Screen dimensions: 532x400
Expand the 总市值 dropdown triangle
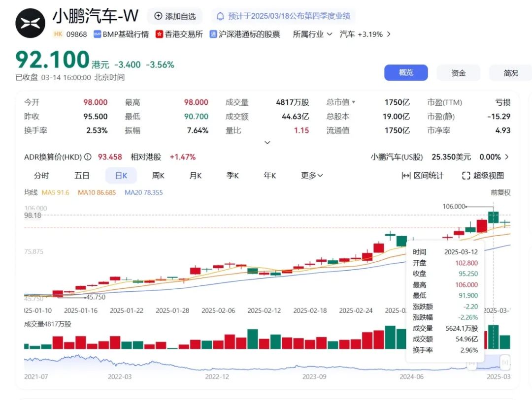click(354, 102)
